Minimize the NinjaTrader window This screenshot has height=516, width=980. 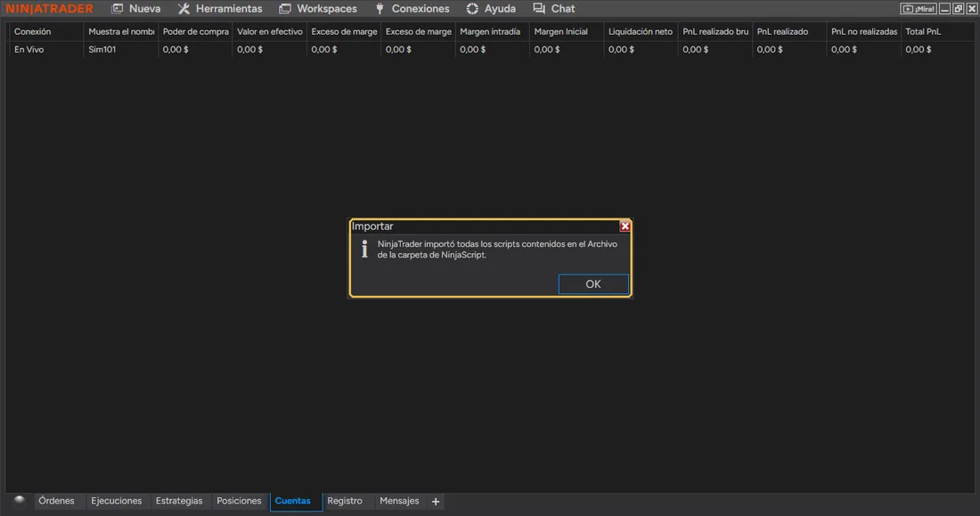(945, 9)
